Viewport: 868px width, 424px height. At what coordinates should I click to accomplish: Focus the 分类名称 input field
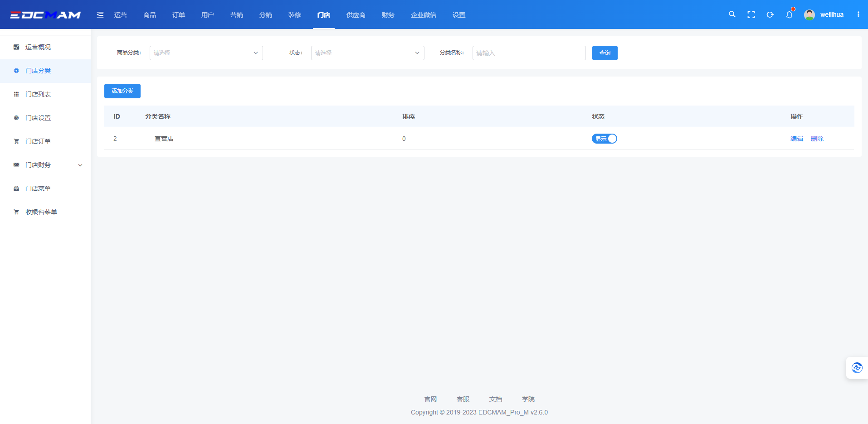(x=529, y=53)
